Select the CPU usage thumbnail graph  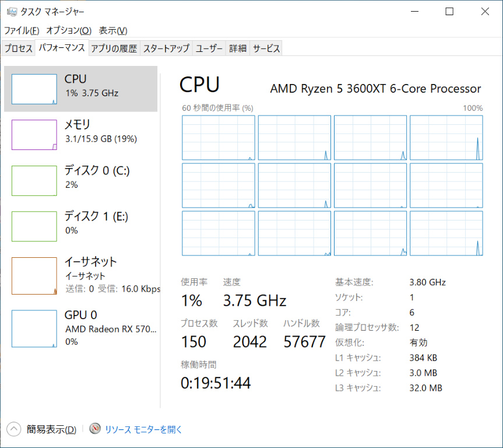[34, 89]
